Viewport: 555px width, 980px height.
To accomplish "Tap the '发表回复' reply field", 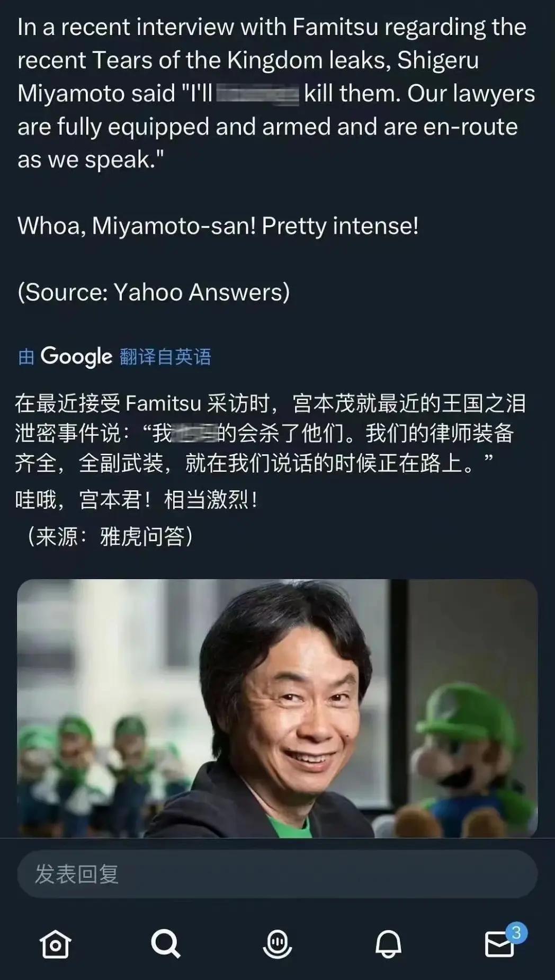I will click(277, 874).
